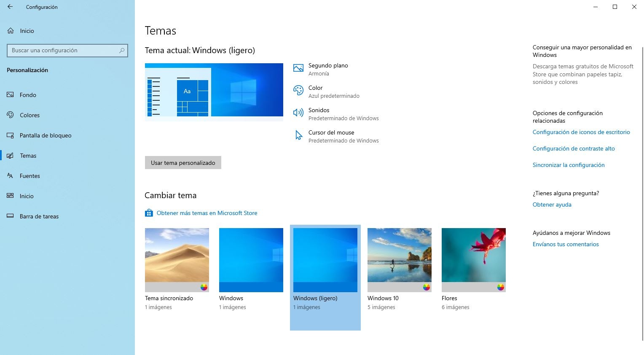The height and width of the screenshot is (355, 644).
Task: Click the Azul predeterminado color text
Action: point(334,96)
